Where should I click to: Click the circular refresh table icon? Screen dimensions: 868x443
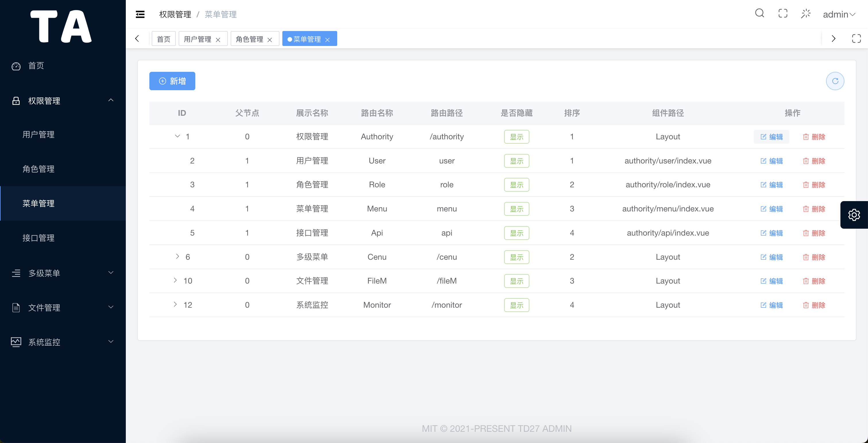(x=835, y=81)
